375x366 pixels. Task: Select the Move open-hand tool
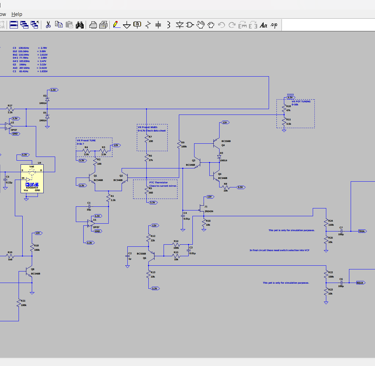click(200, 25)
